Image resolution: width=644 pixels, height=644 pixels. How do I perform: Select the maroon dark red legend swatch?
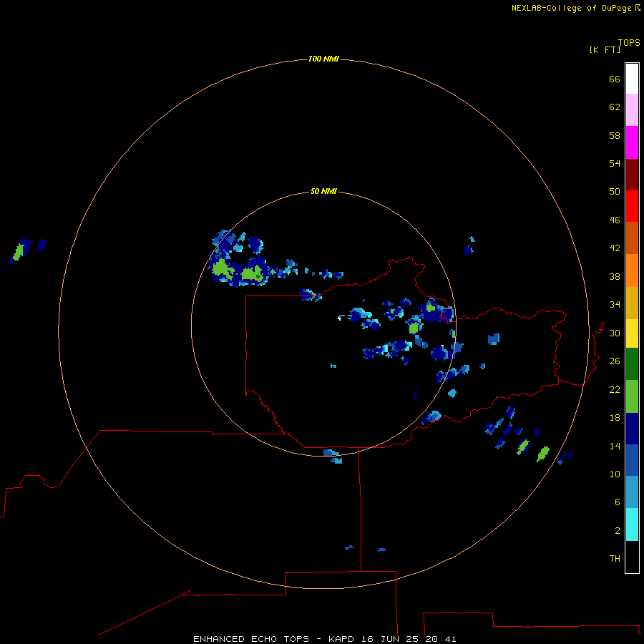pos(632,174)
